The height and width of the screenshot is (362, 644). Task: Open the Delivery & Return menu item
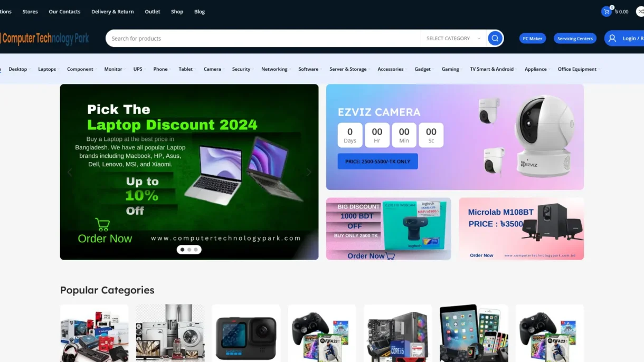112,12
